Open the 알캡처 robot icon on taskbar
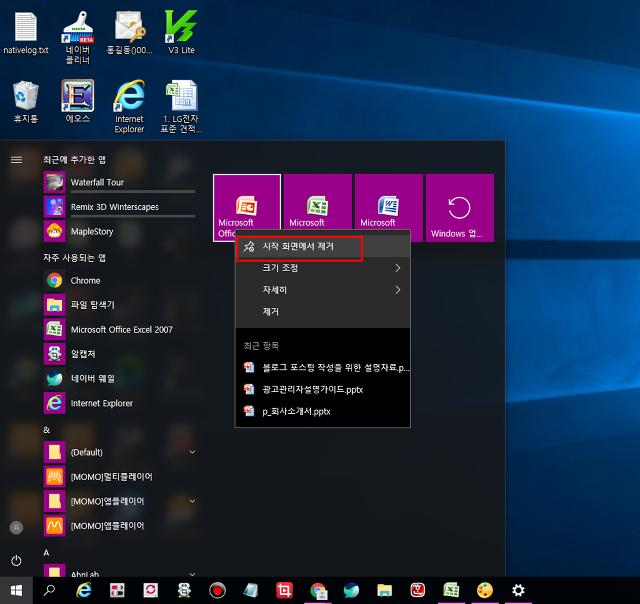Image resolution: width=640 pixels, height=604 pixels. (x=184, y=590)
